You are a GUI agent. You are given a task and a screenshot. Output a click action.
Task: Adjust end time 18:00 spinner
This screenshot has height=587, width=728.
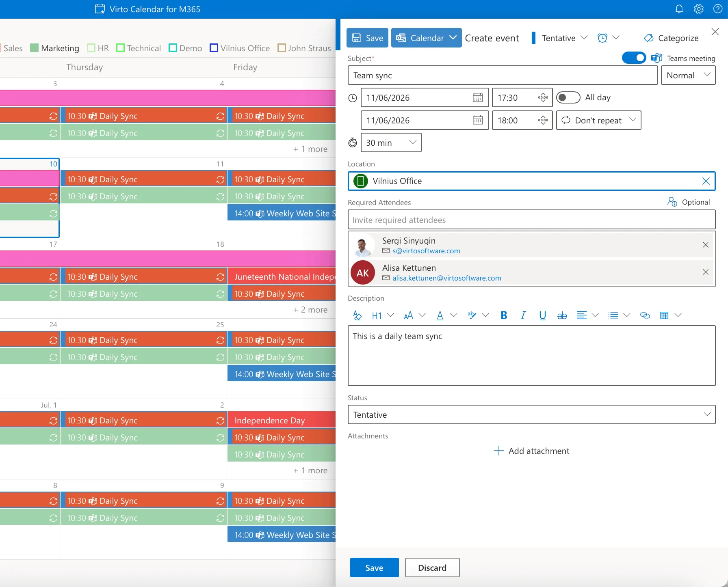click(x=543, y=120)
